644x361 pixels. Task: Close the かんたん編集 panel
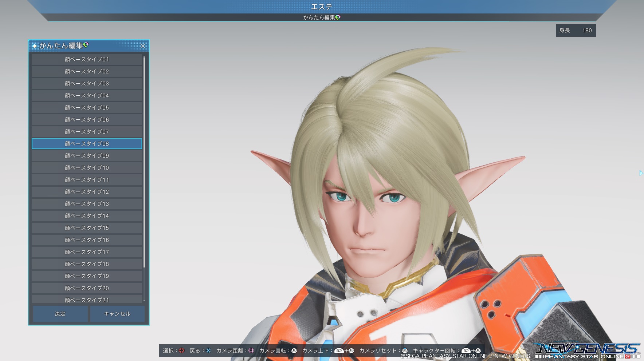point(143,46)
